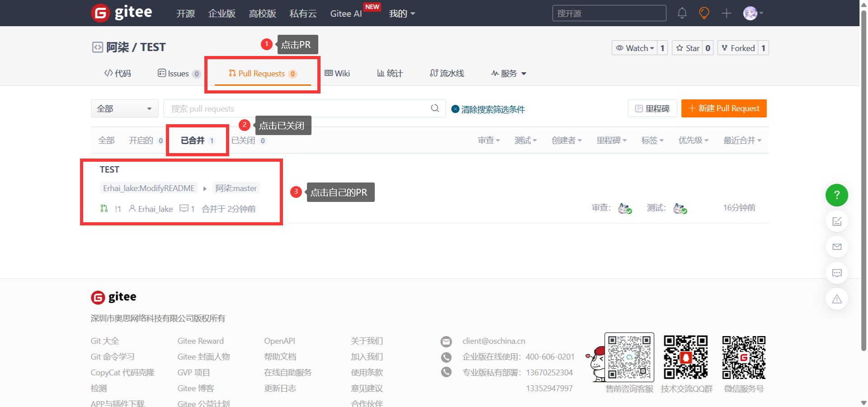Screen dimensions: 868x407
Task: Click the orange lightbulb icon in header
Action: (704, 13)
